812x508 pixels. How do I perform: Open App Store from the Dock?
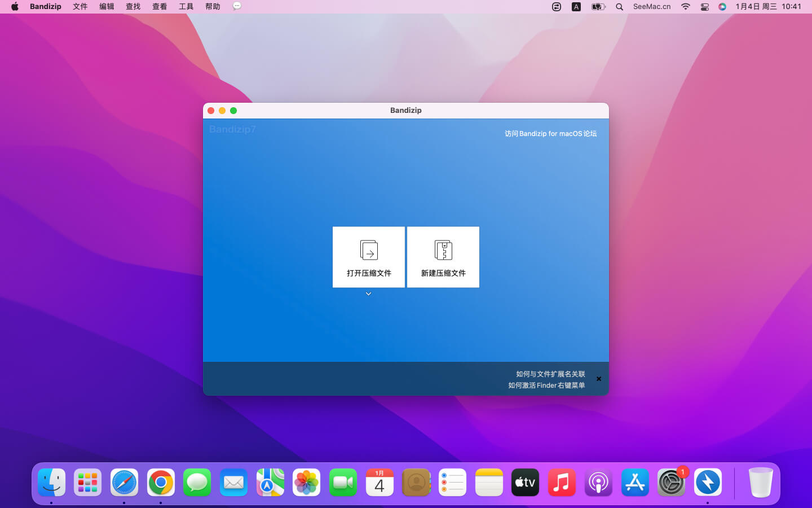click(635, 483)
